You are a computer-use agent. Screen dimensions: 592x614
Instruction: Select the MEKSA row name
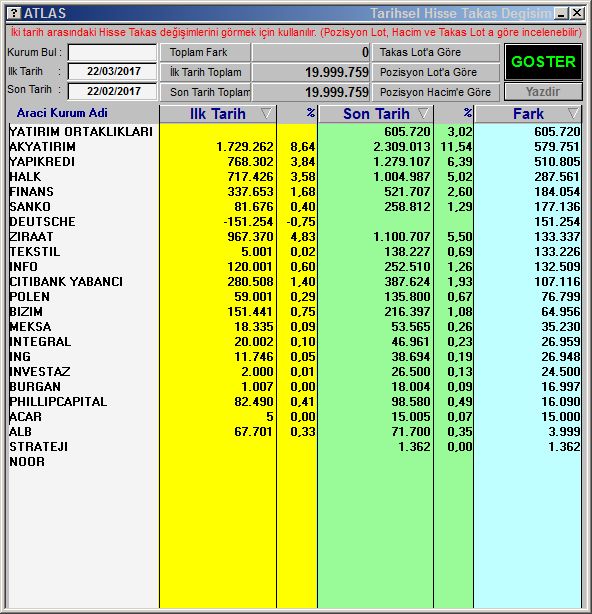pyautogui.click(x=30, y=327)
